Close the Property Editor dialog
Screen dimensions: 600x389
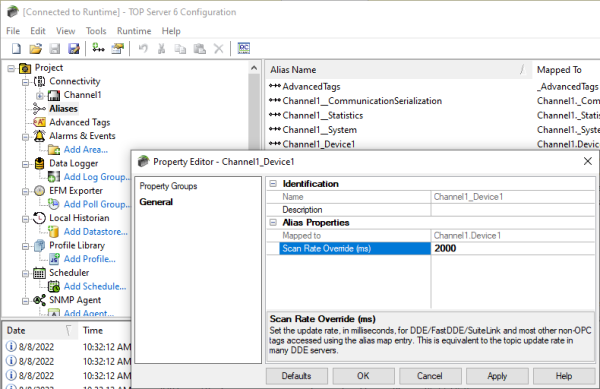(588, 161)
